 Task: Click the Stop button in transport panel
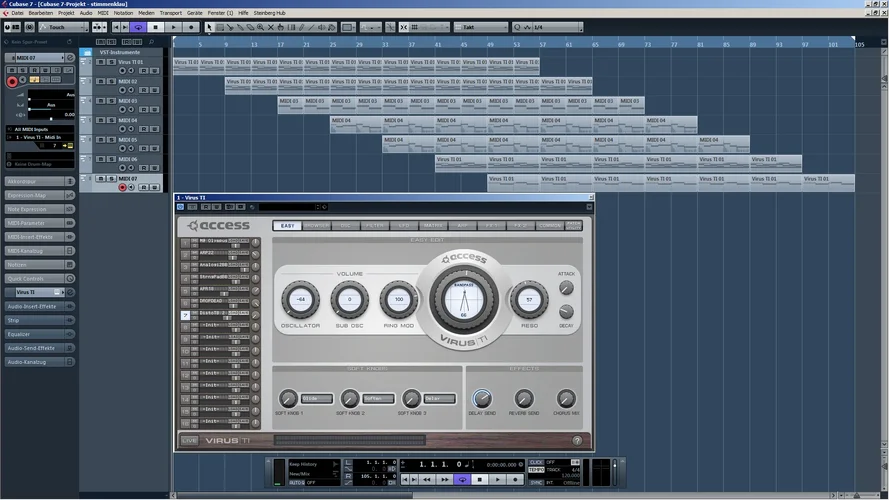click(480, 480)
